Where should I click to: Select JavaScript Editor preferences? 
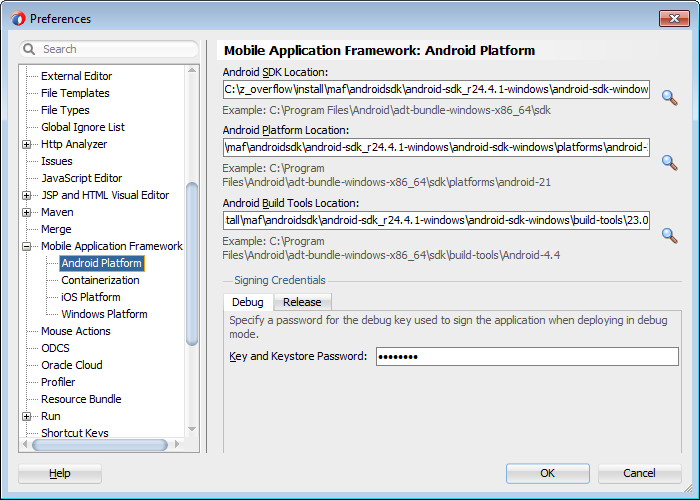coord(82,178)
